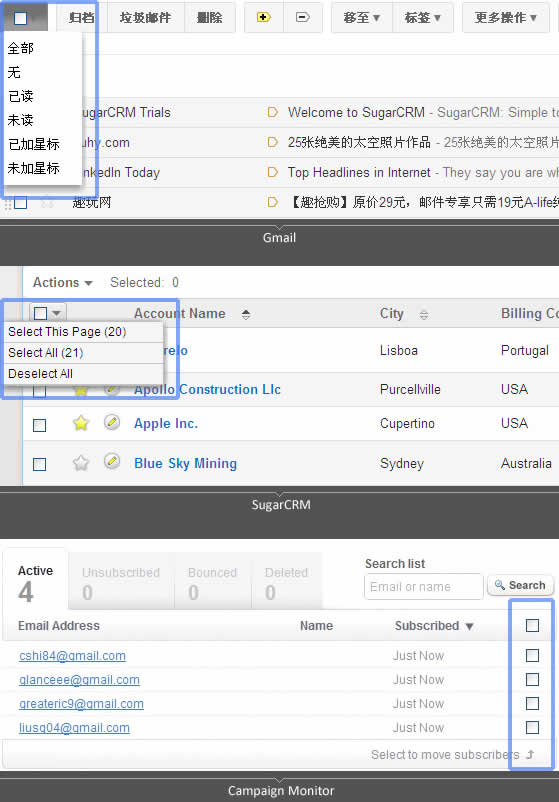The image size is (559, 802).
Task: Open the Actions dropdown in SugarCRM
Action: [x=62, y=282]
